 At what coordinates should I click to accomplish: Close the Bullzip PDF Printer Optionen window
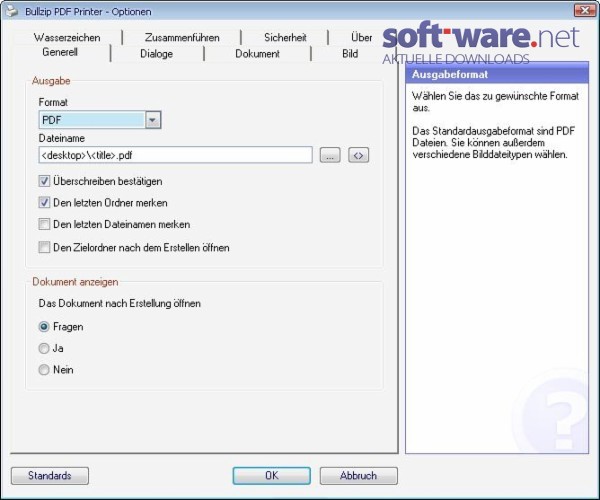point(584,10)
